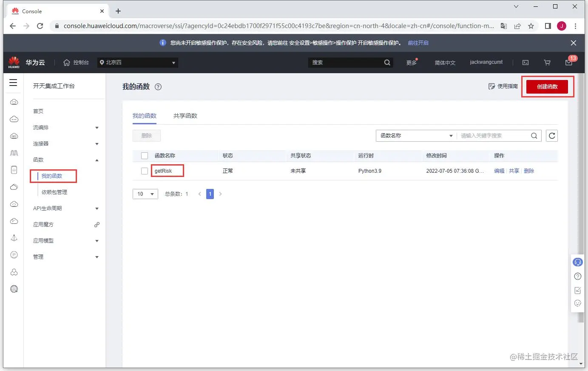Click the floating smiley face icon
Image resolution: width=588 pixels, height=371 pixels.
(577, 303)
